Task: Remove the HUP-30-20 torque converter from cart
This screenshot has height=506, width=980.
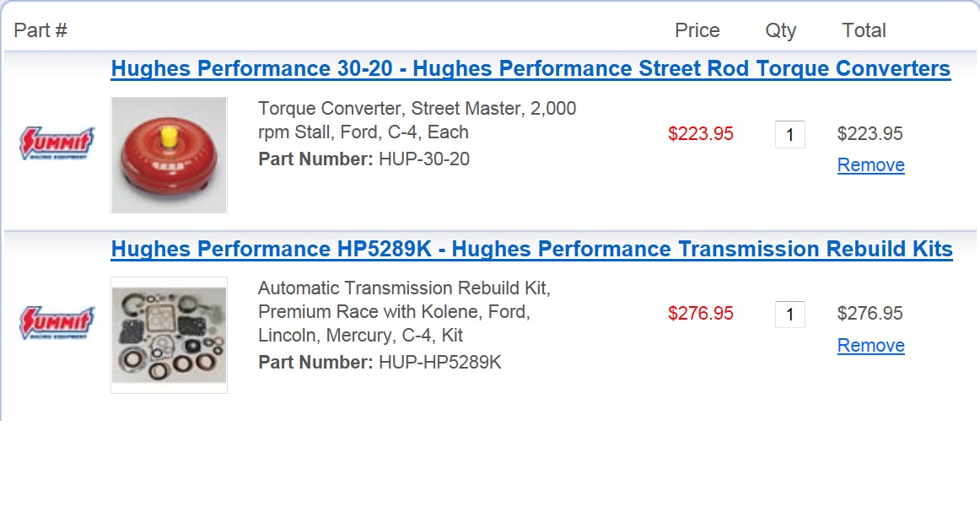Action: [x=870, y=165]
